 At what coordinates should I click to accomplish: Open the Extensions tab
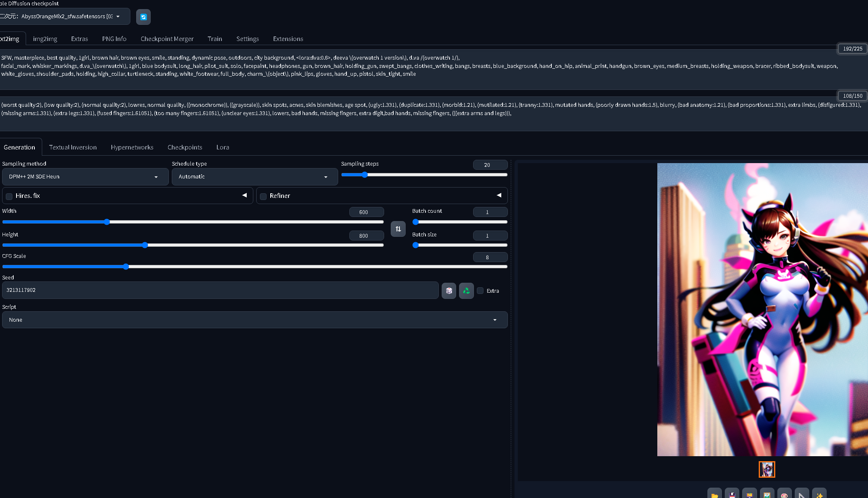(288, 39)
